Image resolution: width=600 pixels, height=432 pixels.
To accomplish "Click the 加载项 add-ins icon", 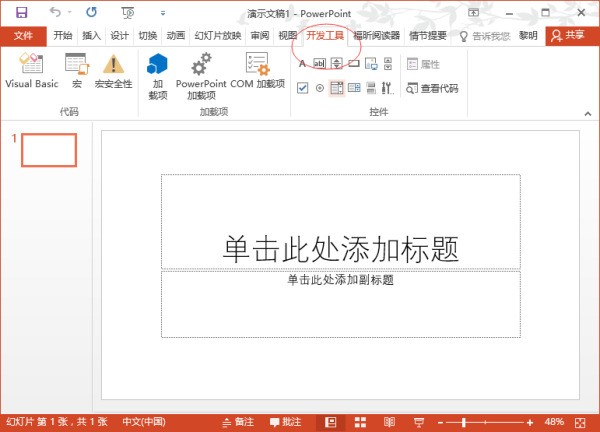I will click(157, 72).
